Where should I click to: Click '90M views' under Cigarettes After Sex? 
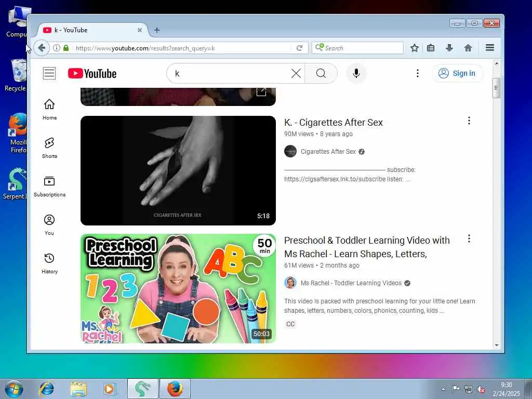pos(299,134)
